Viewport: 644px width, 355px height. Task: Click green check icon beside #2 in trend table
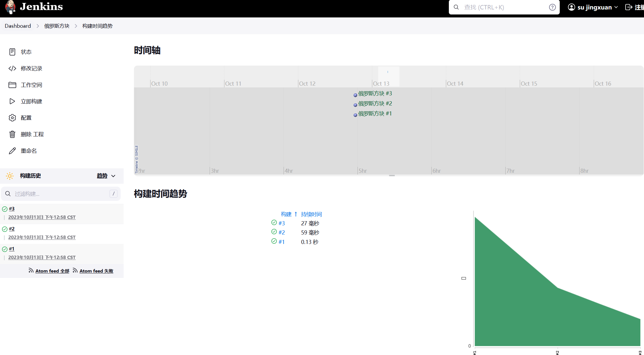[x=274, y=232]
